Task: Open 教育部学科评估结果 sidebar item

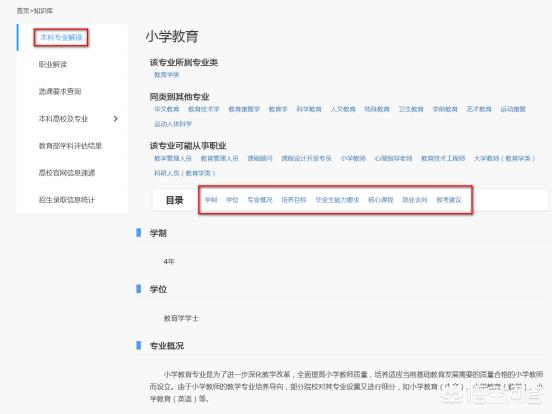Action: (70, 146)
